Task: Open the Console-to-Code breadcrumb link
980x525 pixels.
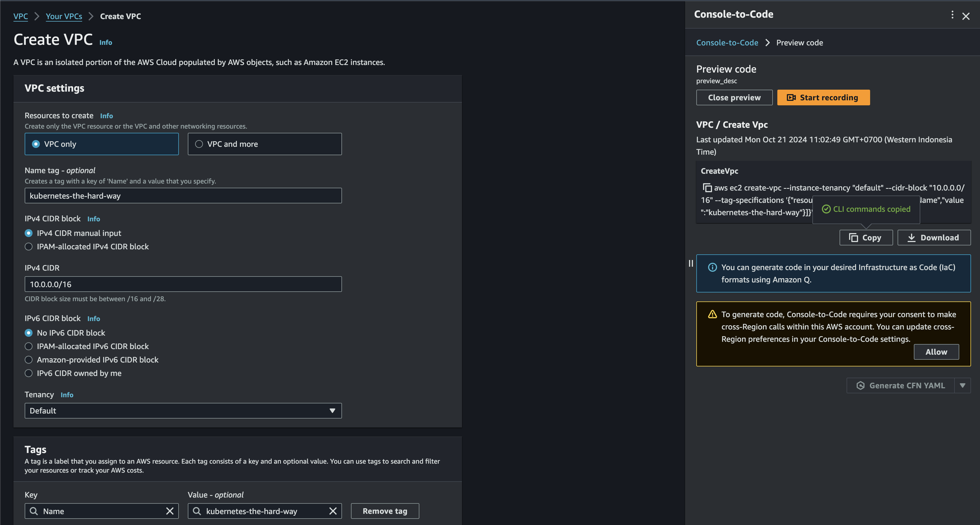Action: [x=727, y=43]
